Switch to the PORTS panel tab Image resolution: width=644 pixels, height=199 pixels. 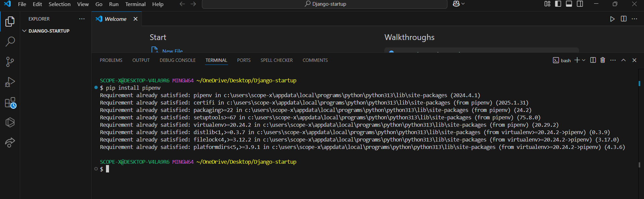[244, 60]
